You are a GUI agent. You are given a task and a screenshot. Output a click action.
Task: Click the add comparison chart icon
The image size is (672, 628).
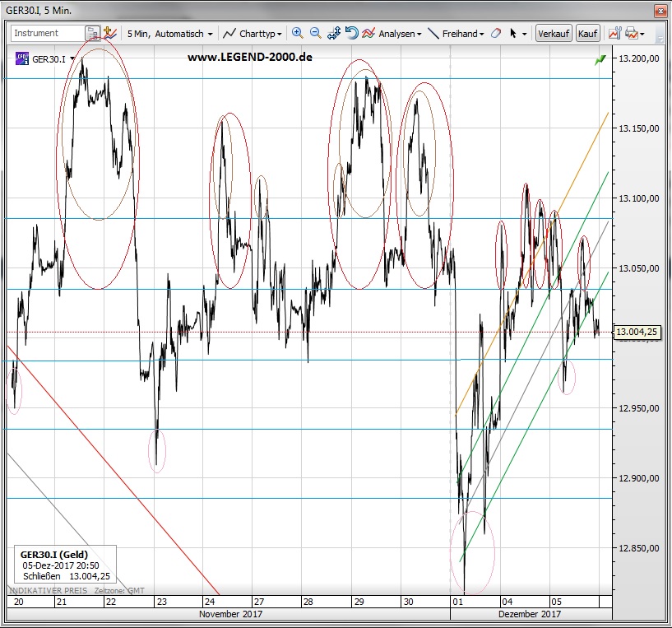pyautogui.click(x=109, y=34)
